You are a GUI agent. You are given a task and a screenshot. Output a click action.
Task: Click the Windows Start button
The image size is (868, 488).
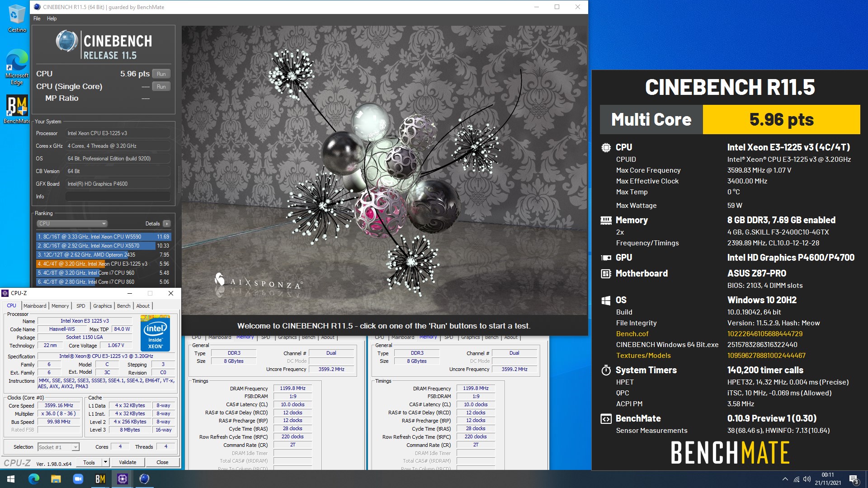pyautogui.click(x=11, y=479)
